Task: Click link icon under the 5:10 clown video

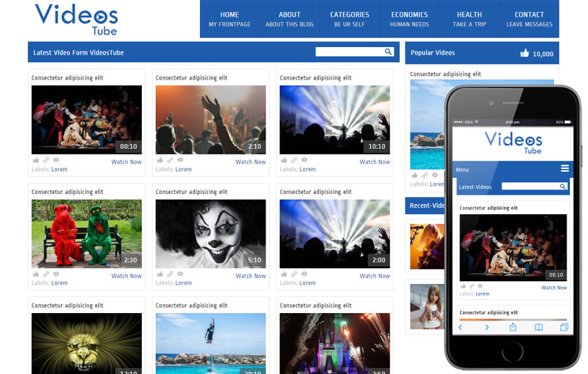Action: click(170, 274)
